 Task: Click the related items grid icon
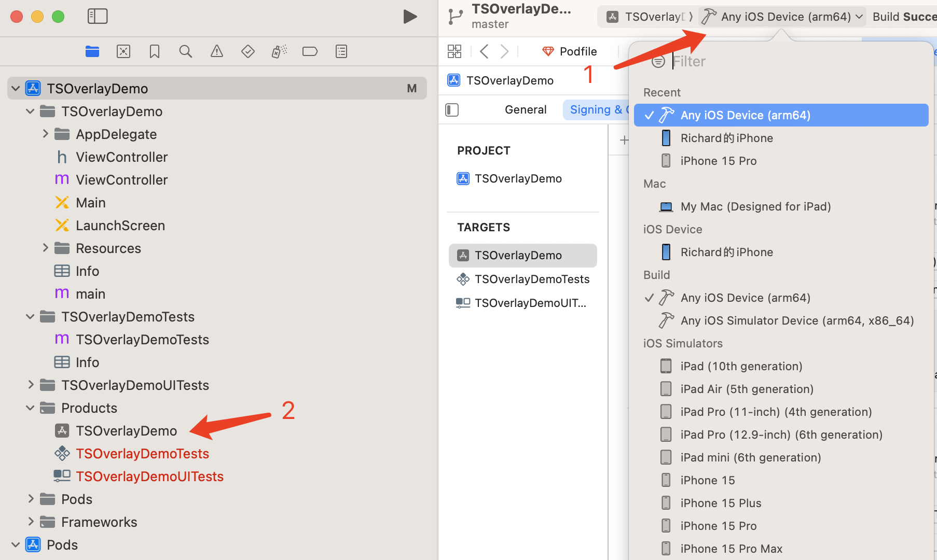coord(454,51)
